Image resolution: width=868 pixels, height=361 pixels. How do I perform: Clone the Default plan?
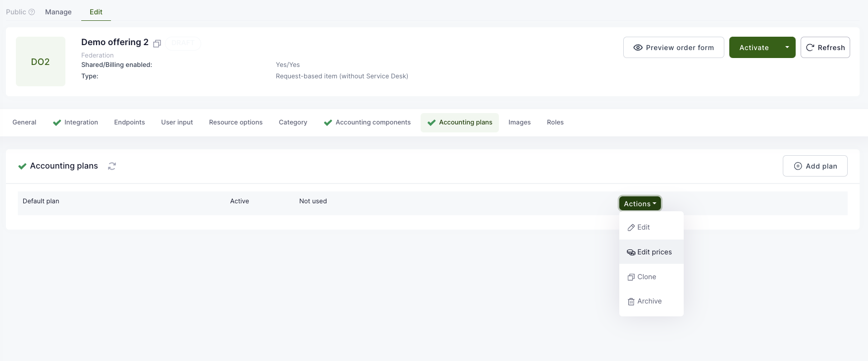click(x=646, y=277)
